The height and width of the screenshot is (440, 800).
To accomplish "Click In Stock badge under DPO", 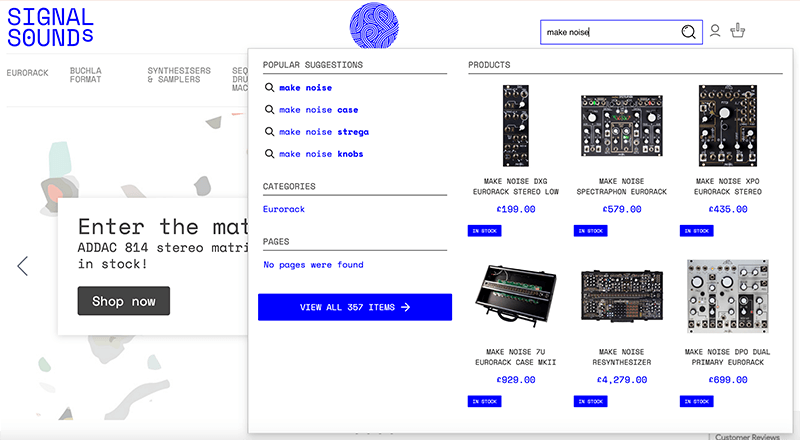I will click(x=697, y=402).
